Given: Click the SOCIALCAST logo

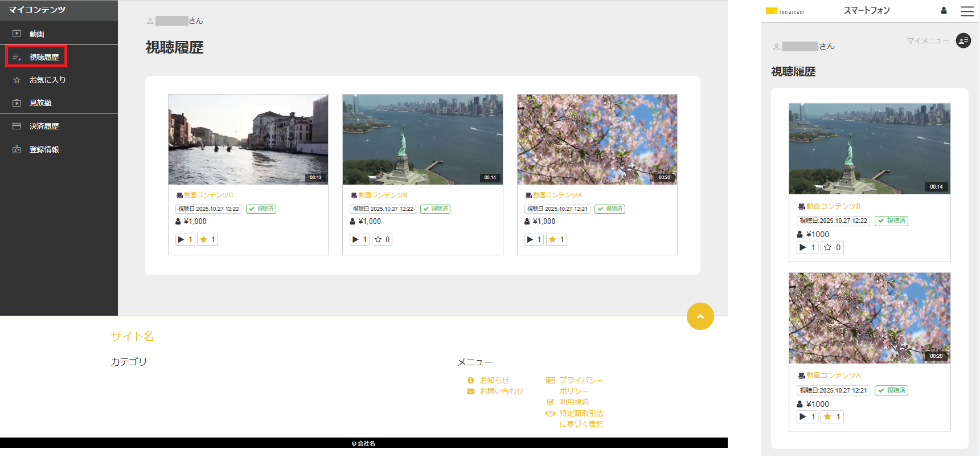Looking at the screenshot, I should 785,11.
